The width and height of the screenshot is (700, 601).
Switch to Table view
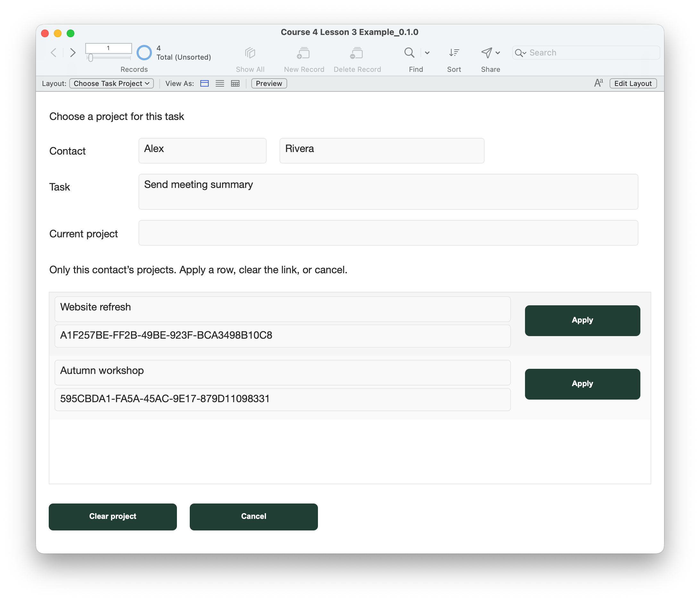tap(235, 83)
